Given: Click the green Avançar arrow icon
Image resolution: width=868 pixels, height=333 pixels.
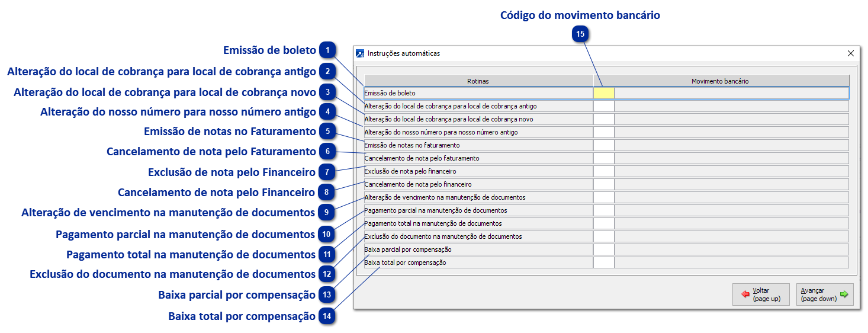Looking at the screenshot, I should [x=844, y=294].
